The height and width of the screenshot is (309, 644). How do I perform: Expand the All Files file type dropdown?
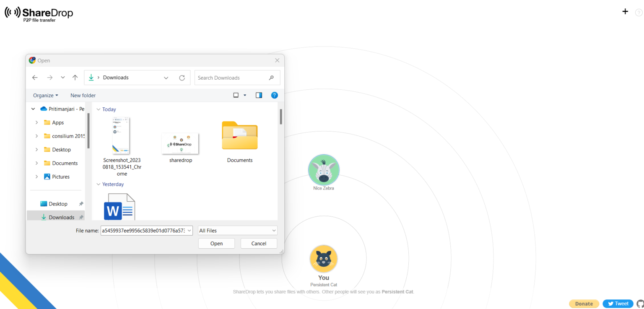(x=237, y=230)
